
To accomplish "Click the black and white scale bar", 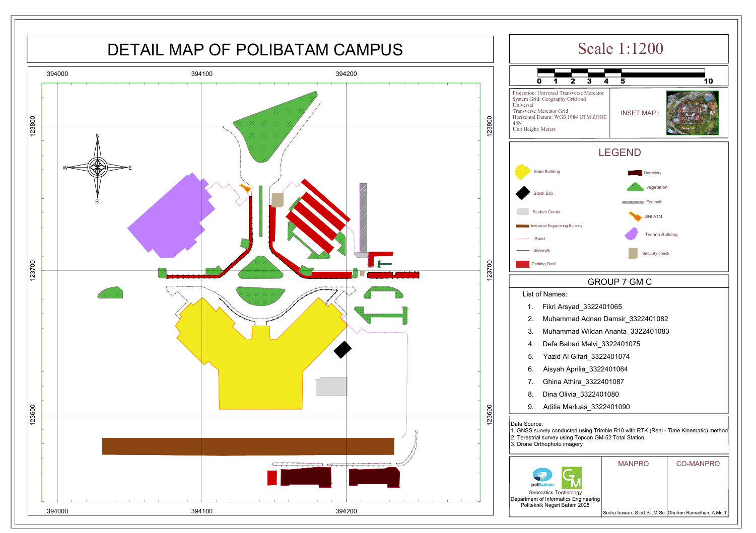I will 621,73.
